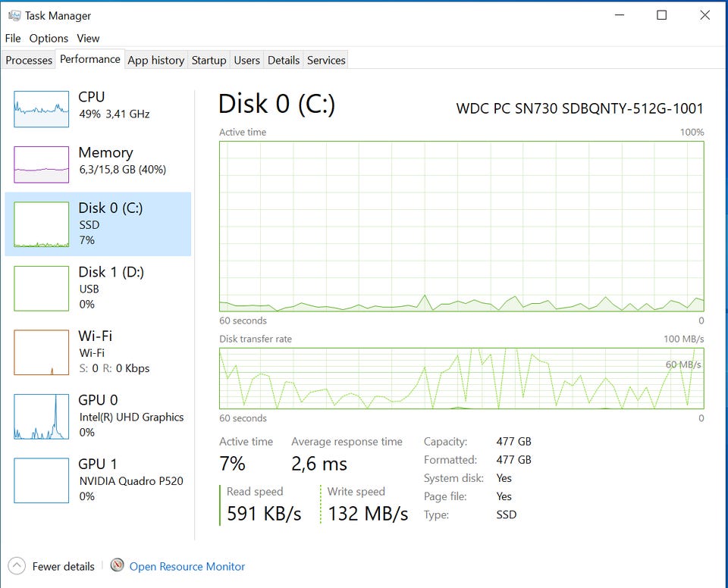Click the System disk Yes value
This screenshot has height=588, width=728.
coord(504,478)
